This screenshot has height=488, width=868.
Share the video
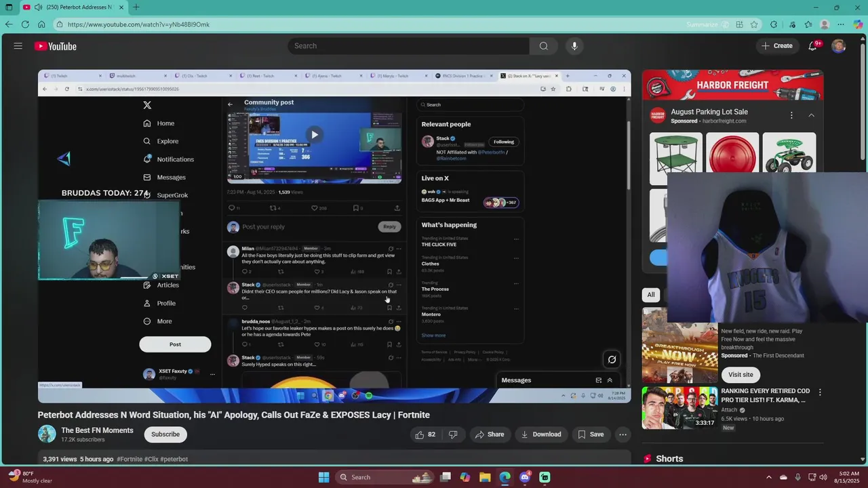490,434
